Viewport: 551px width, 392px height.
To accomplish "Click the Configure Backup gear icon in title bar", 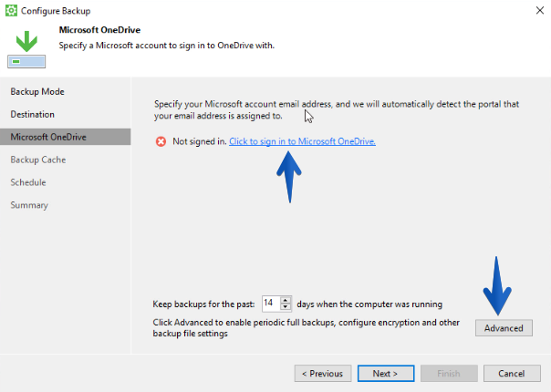I will pos(11,11).
